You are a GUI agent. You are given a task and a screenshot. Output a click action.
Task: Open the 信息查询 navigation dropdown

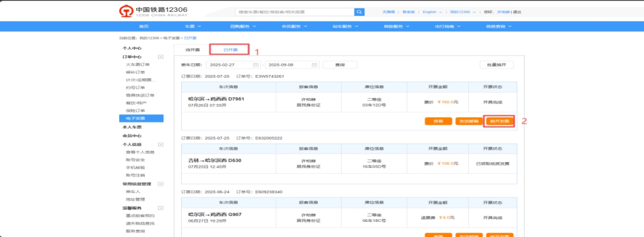(498, 26)
